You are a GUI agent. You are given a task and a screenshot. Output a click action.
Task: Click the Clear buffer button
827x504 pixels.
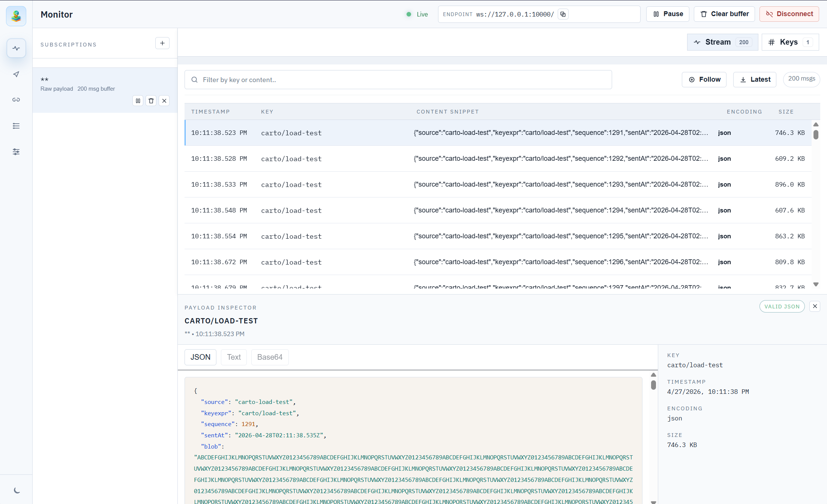click(725, 14)
